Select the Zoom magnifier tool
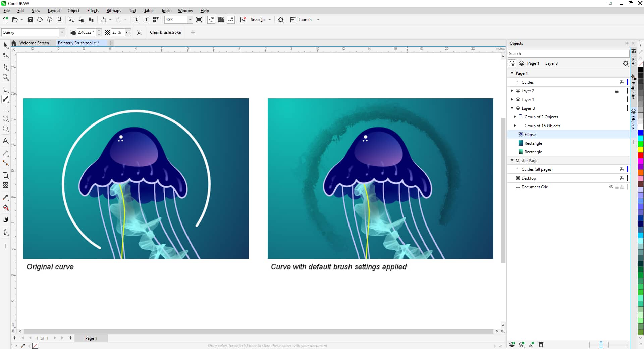The height and width of the screenshot is (349, 644). pos(5,77)
